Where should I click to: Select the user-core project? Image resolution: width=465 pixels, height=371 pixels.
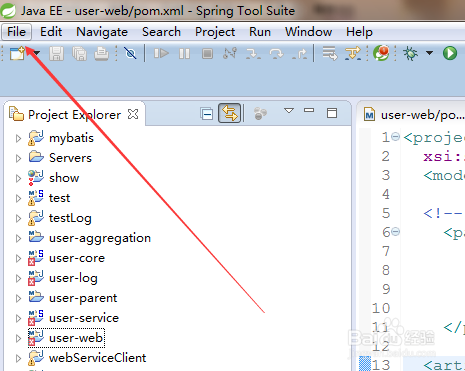tap(77, 258)
